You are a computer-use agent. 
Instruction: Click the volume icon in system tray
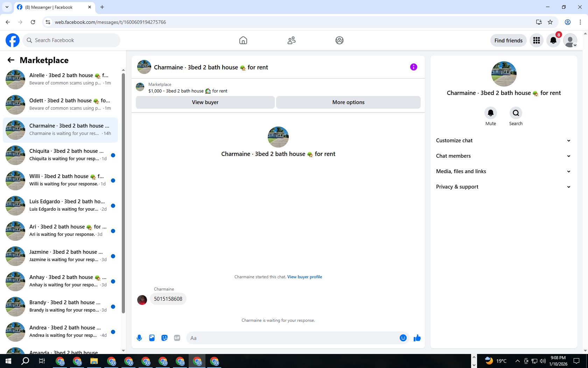click(543, 361)
